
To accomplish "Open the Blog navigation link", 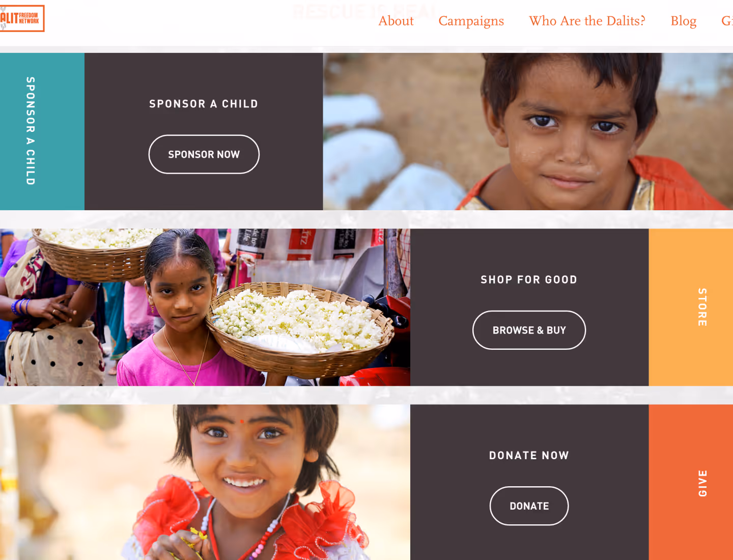I will pos(683,21).
